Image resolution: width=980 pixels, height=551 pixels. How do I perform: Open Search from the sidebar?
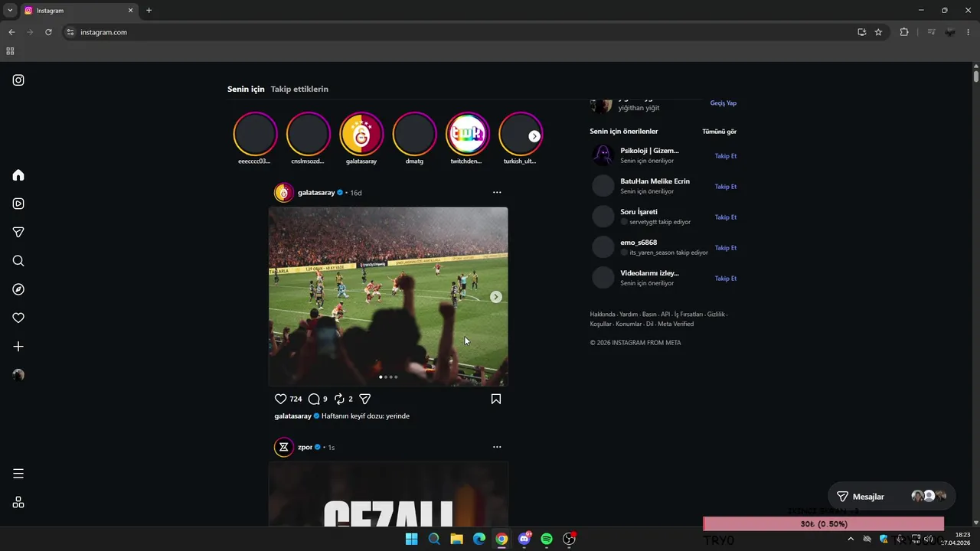tap(18, 261)
